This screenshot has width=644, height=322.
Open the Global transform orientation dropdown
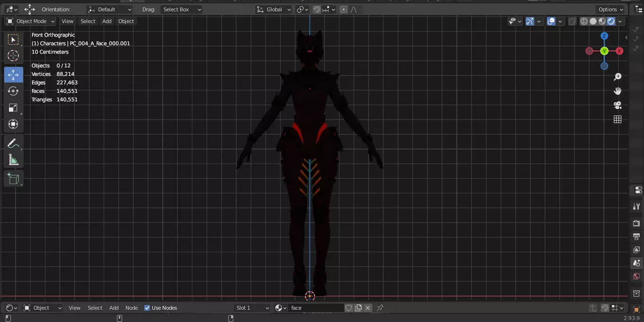pyautogui.click(x=274, y=9)
